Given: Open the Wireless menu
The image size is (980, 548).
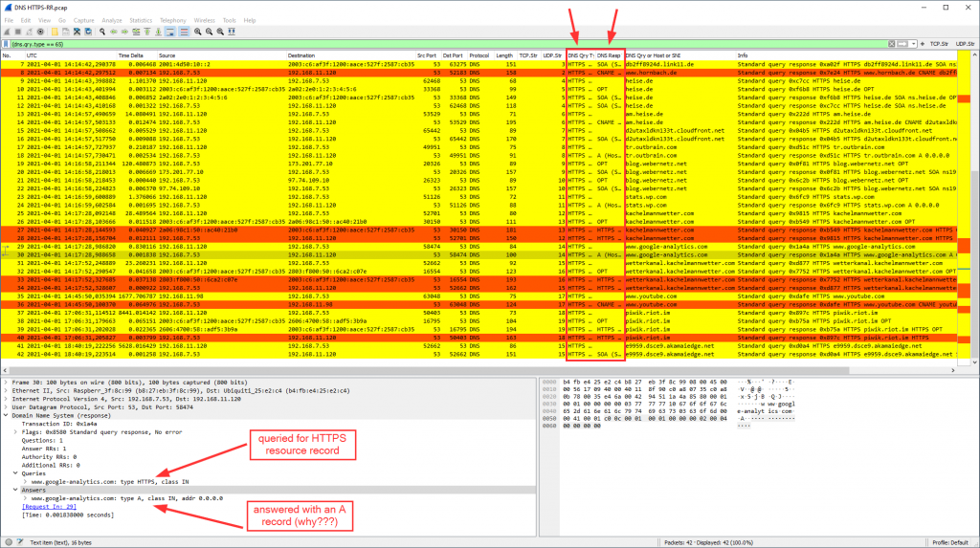Looking at the screenshot, I should pyautogui.click(x=205, y=21).
